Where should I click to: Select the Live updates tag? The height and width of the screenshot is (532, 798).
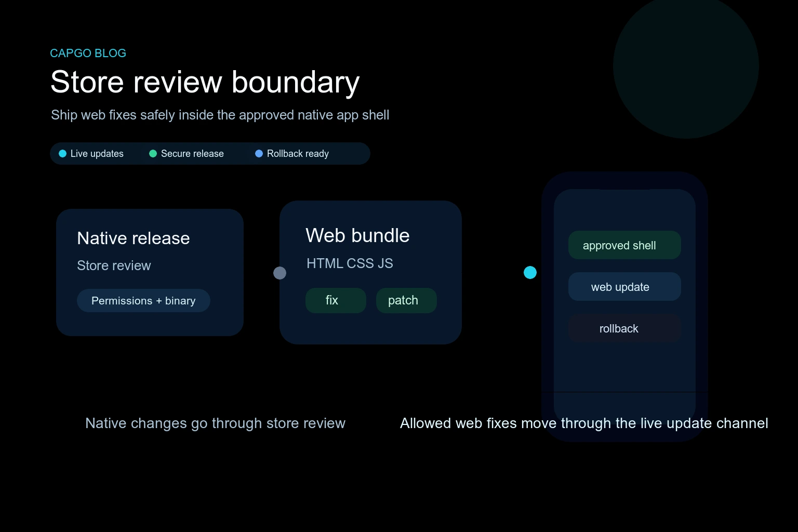[x=91, y=153]
